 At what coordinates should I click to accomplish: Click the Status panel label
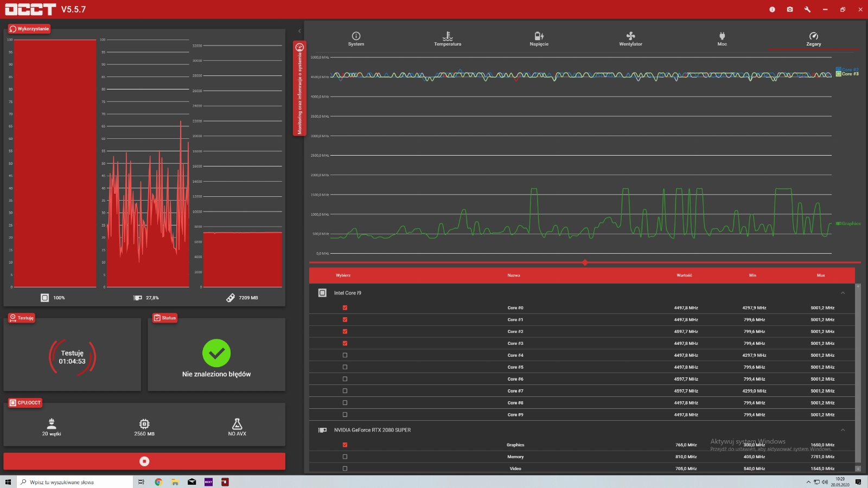[x=165, y=318]
